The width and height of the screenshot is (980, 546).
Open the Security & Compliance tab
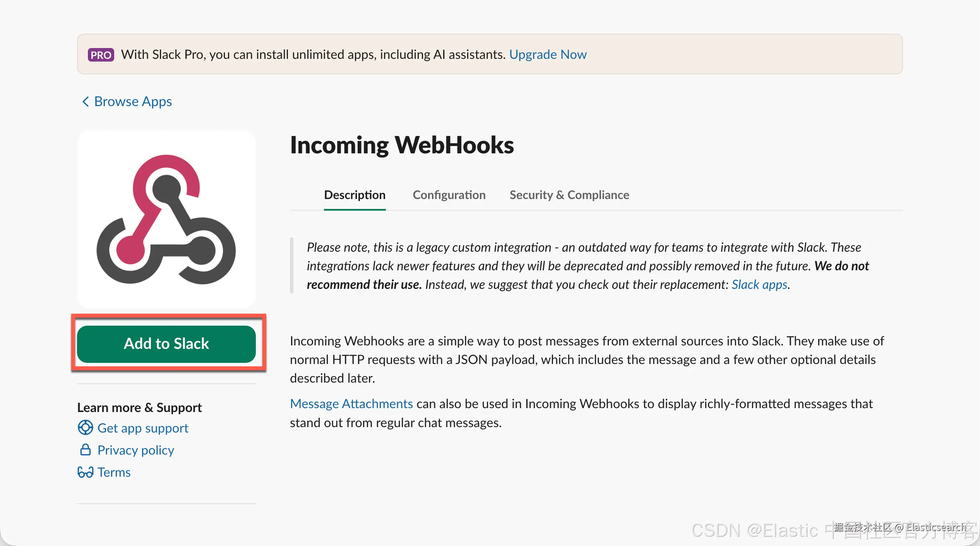click(x=569, y=195)
